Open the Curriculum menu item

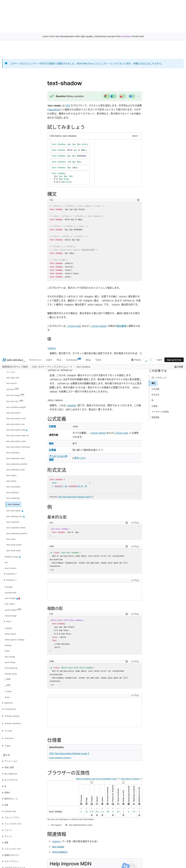72,360
